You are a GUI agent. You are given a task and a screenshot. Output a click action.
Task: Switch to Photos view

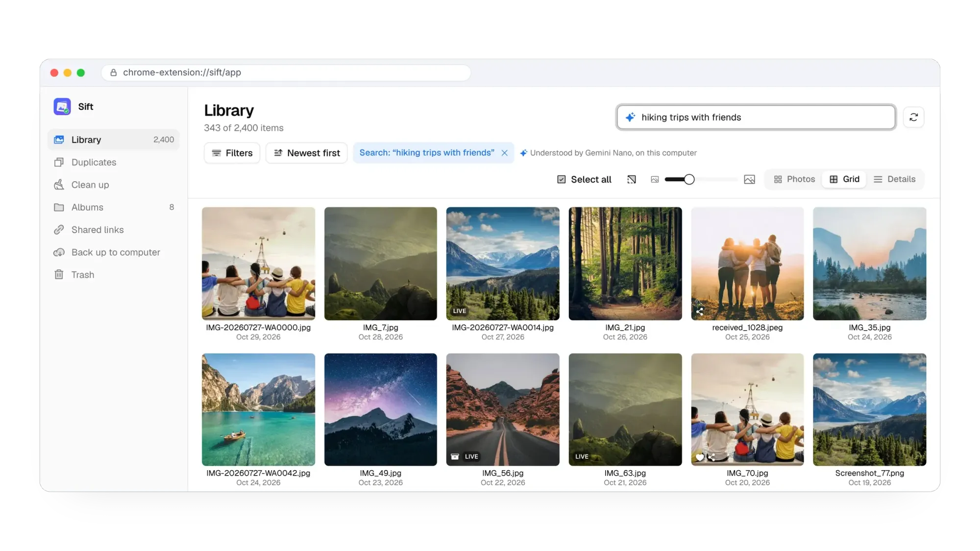pos(794,179)
